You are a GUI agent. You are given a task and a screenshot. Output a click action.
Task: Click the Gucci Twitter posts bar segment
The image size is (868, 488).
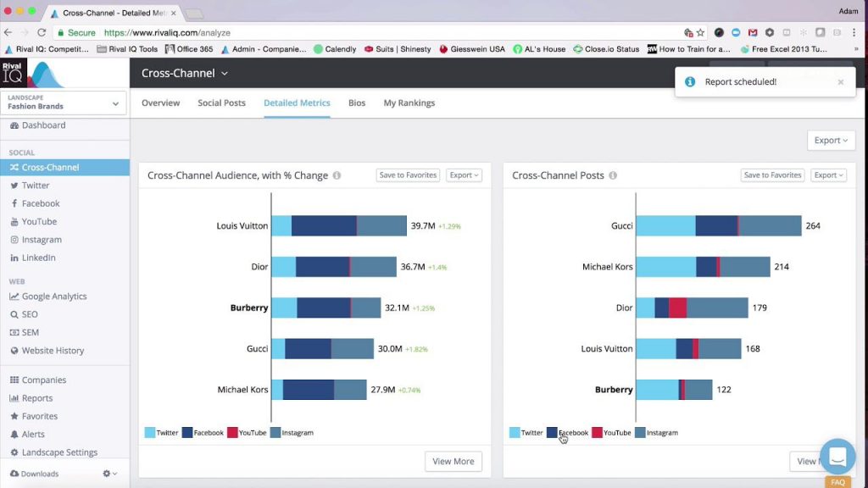tap(666, 225)
